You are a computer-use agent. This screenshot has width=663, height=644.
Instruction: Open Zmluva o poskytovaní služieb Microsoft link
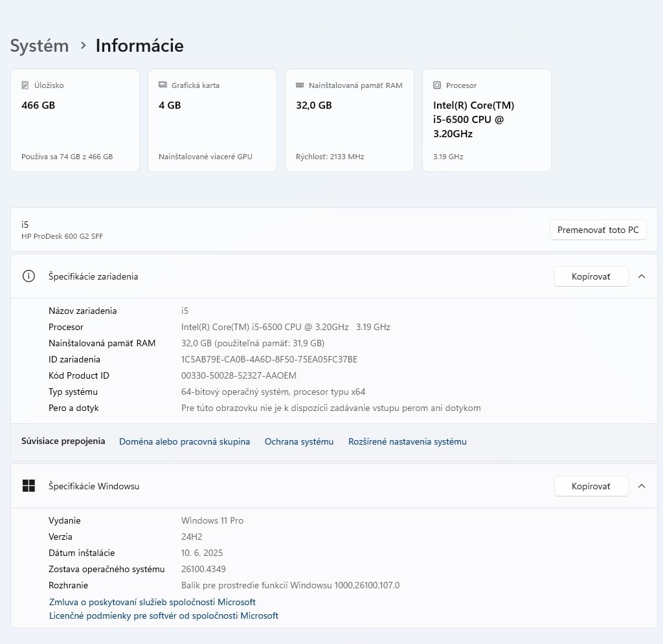(152, 602)
